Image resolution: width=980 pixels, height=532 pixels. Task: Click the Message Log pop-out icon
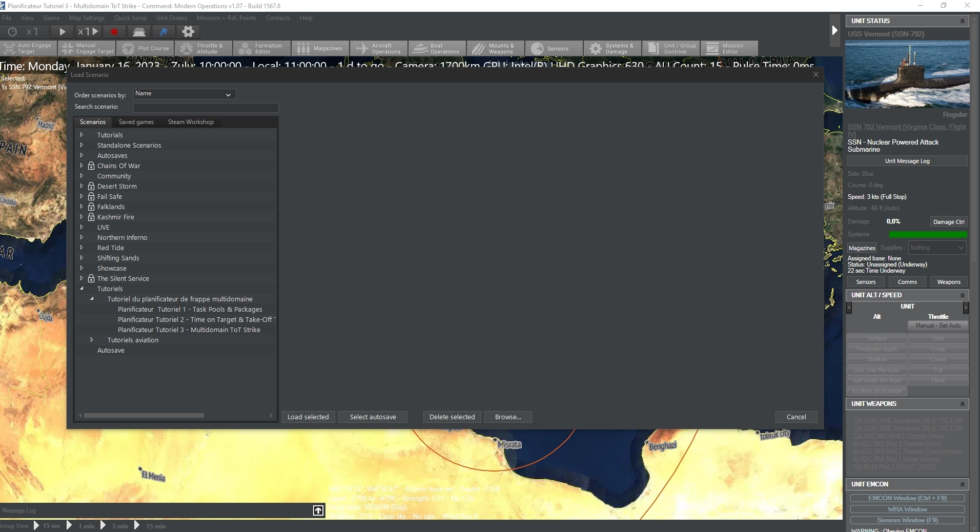(318, 510)
